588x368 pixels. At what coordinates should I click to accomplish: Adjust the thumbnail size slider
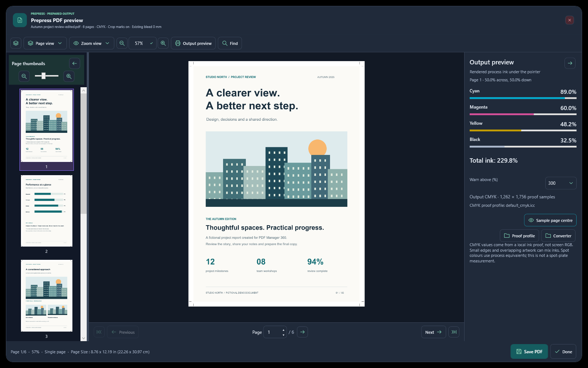pyautogui.click(x=47, y=76)
